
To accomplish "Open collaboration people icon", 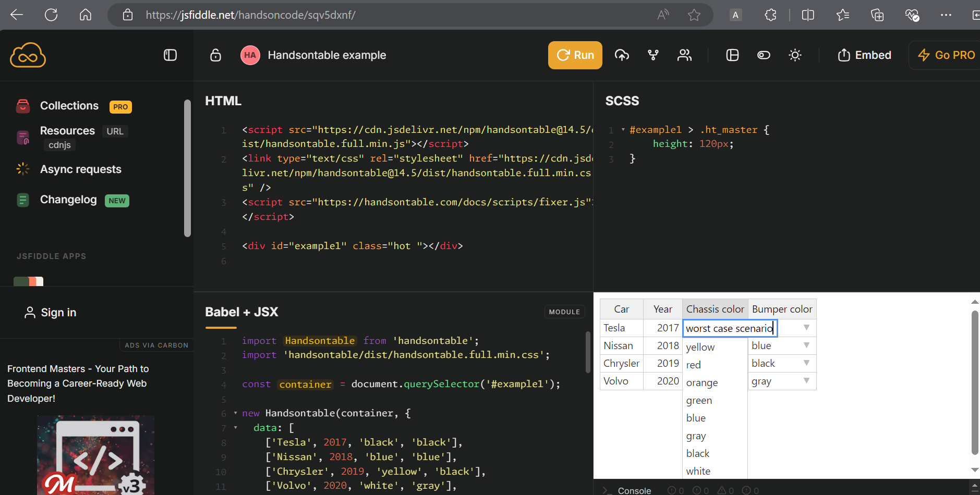I will click(684, 55).
